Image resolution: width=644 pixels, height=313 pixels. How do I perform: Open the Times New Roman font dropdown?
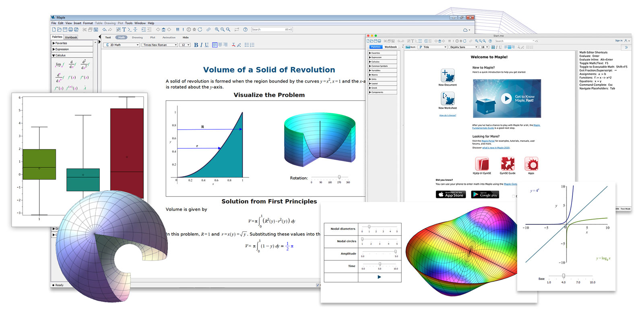pos(160,45)
